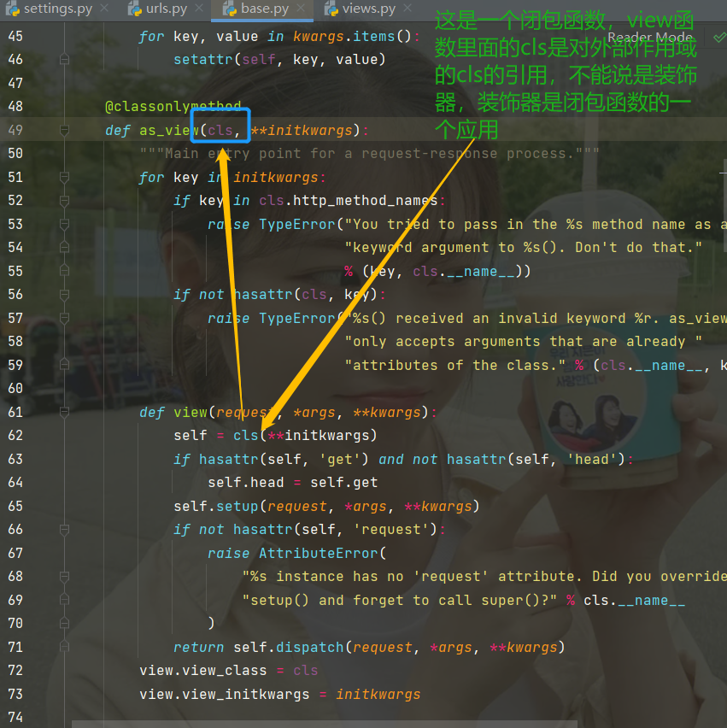
Task: Click the as_view function name
Action: click(x=169, y=131)
